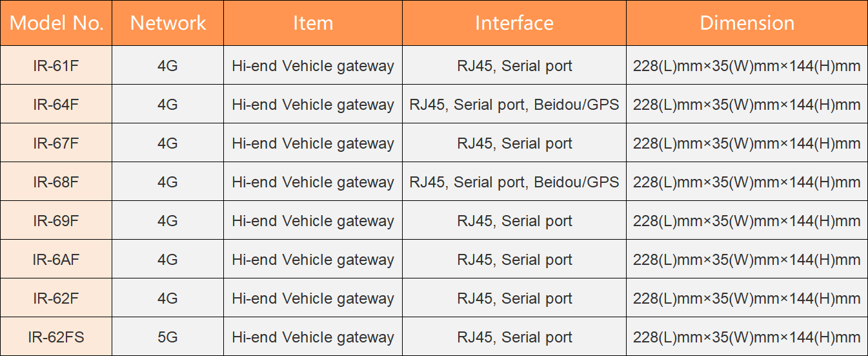Click the IR-61F dimension cell
Image resolution: width=868 pixels, height=356 pixels.
point(747,66)
